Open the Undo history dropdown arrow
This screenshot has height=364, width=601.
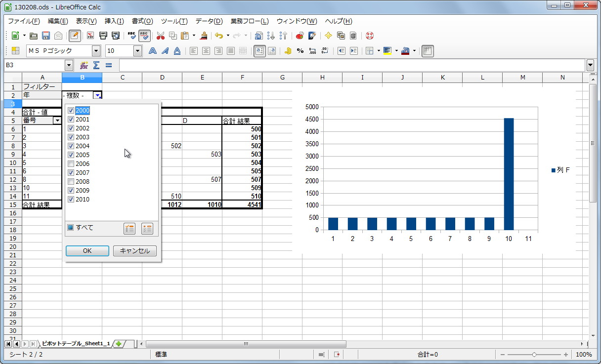tap(228, 36)
